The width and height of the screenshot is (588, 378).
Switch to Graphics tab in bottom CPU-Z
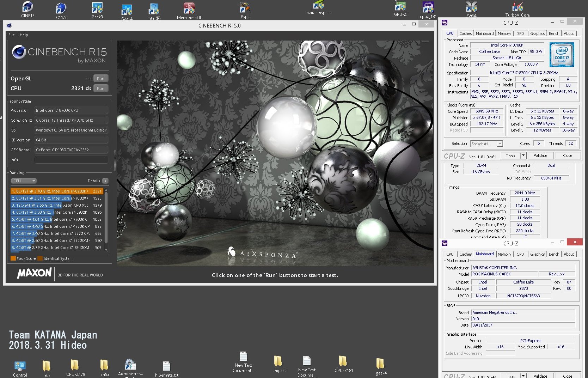pyautogui.click(x=537, y=254)
